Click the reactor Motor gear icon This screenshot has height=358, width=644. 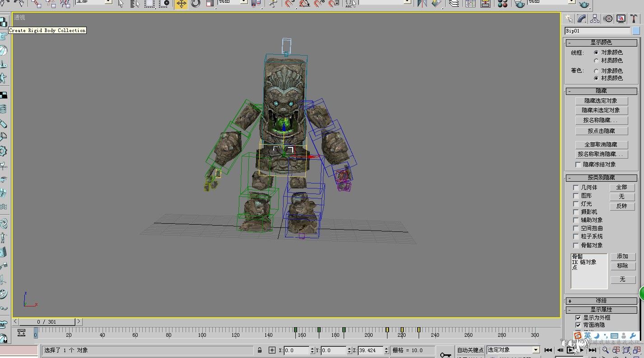[3, 151]
